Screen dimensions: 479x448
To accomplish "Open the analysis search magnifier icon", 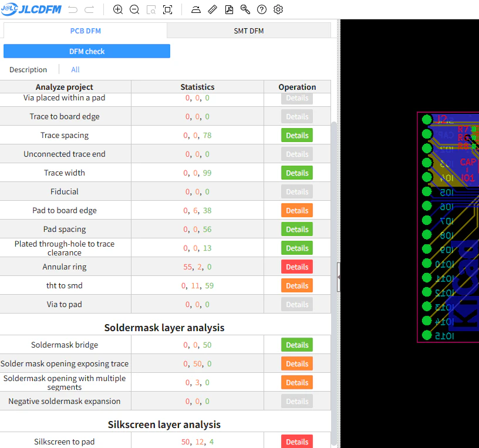I will pos(245,9).
